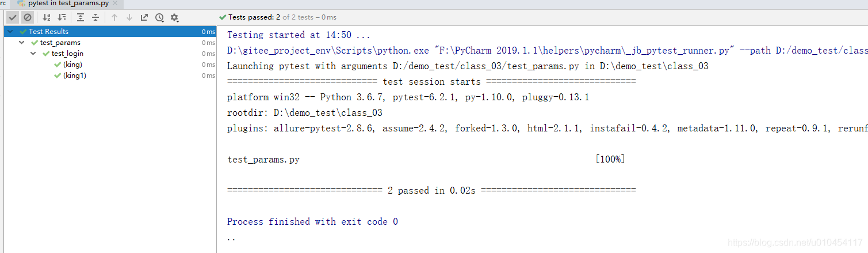
Task: Go to next failed test arrow
Action: [129, 17]
